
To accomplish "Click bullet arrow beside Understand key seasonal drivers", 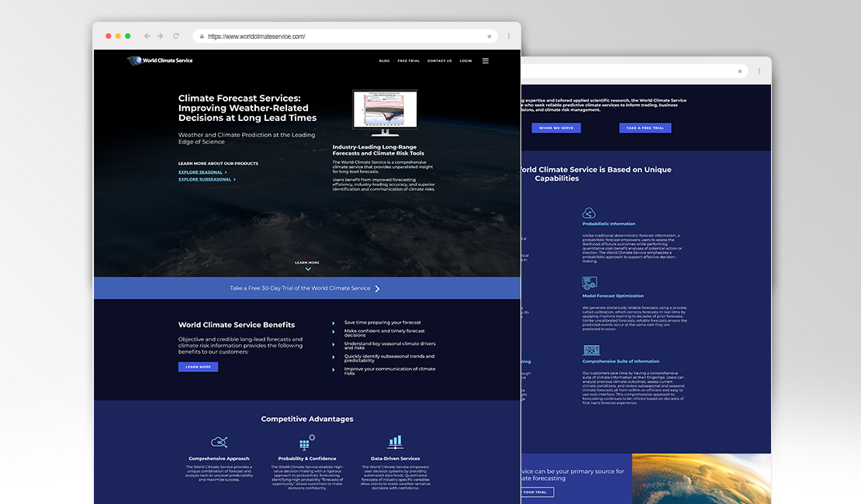I will click(334, 345).
